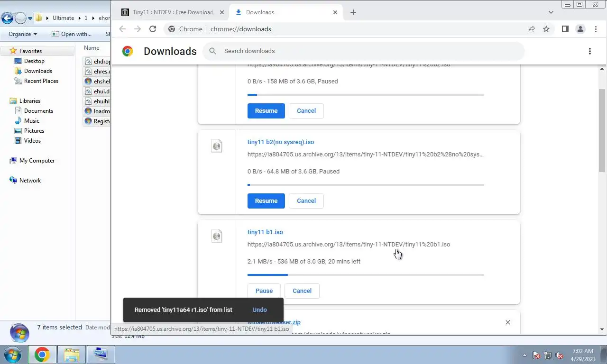
Task: Open the tab search chevron
Action: coord(551,12)
